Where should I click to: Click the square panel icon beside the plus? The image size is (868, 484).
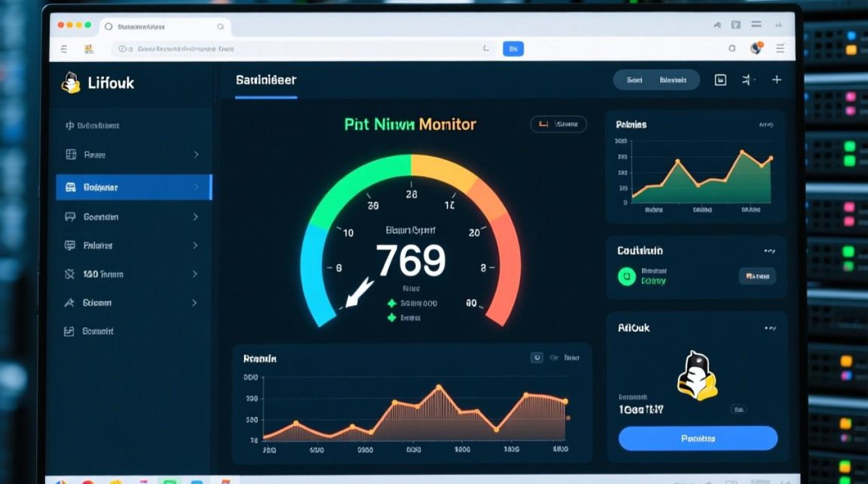pos(720,80)
